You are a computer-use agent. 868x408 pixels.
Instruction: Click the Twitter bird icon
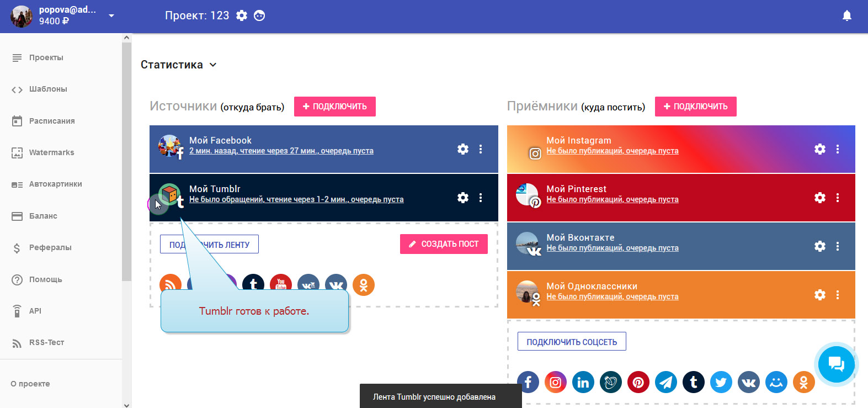tap(721, 381)
